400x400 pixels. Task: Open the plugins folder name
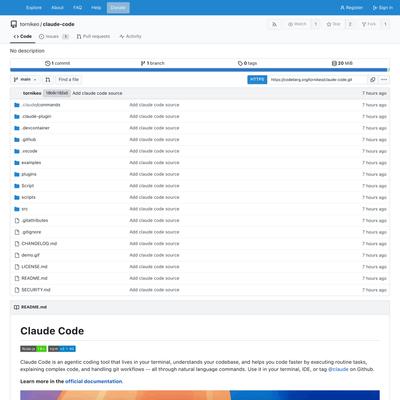[29, 174]
